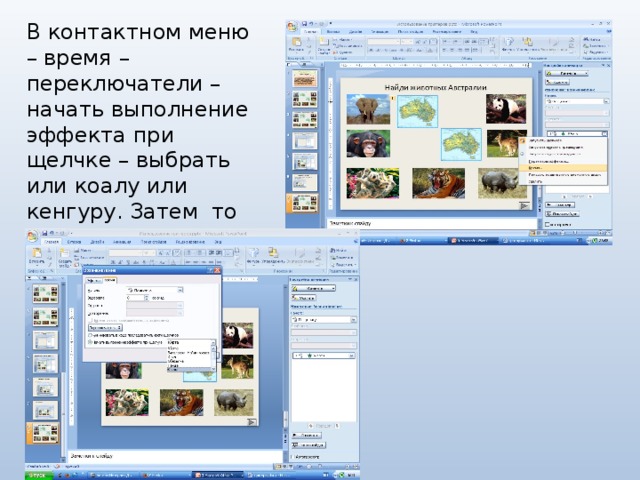The height and width of the screenshot is (480, 640).
Task: Open Add Effect dropdown in upper animation pane
Action: tap(567, 73)
